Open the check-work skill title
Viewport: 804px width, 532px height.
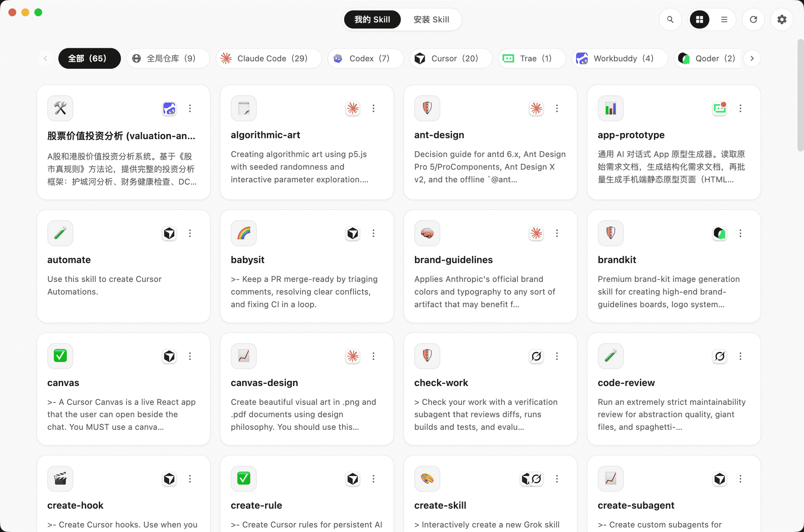[441, 383]
